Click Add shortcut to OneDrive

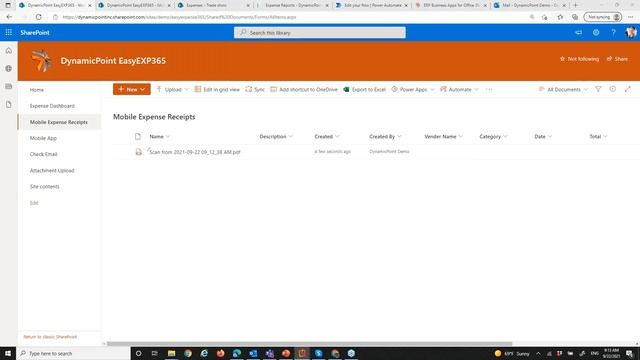click(x=304, y=89)
